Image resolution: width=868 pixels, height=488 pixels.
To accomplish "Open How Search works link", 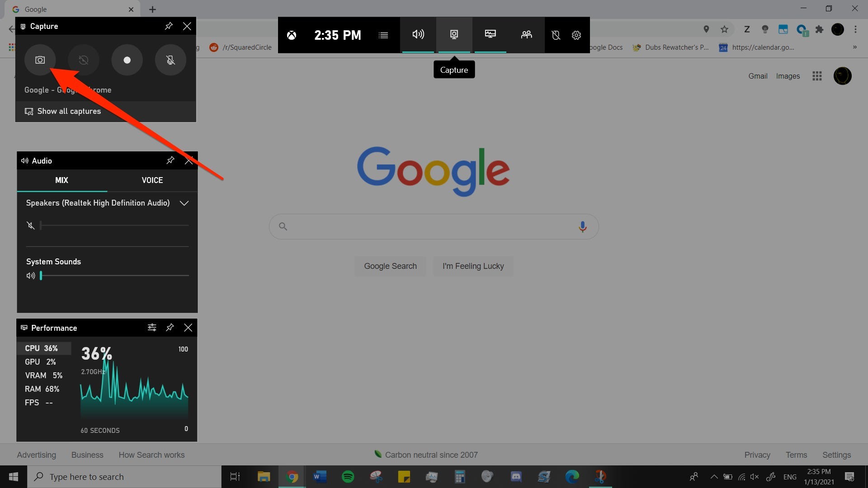I will click(151, 455).
